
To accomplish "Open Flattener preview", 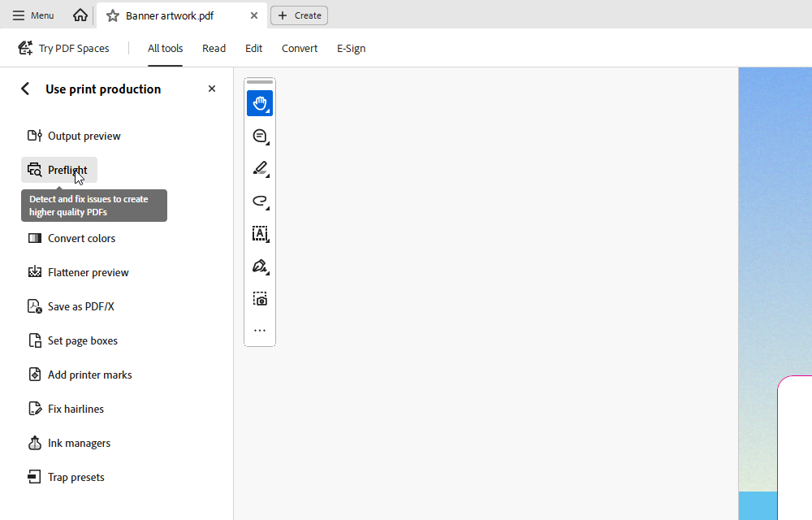I will [x=78, y=272].
